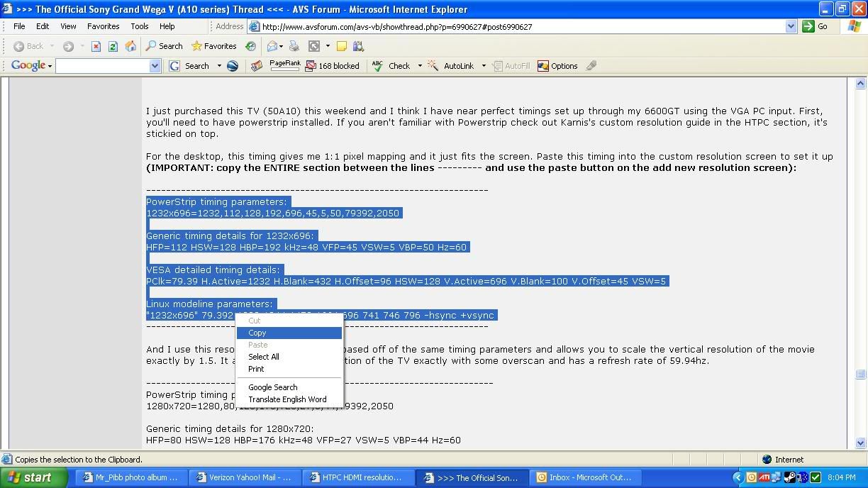
Task: Click the yellow Discuss note icon
Action: click(x=342, y=46)
